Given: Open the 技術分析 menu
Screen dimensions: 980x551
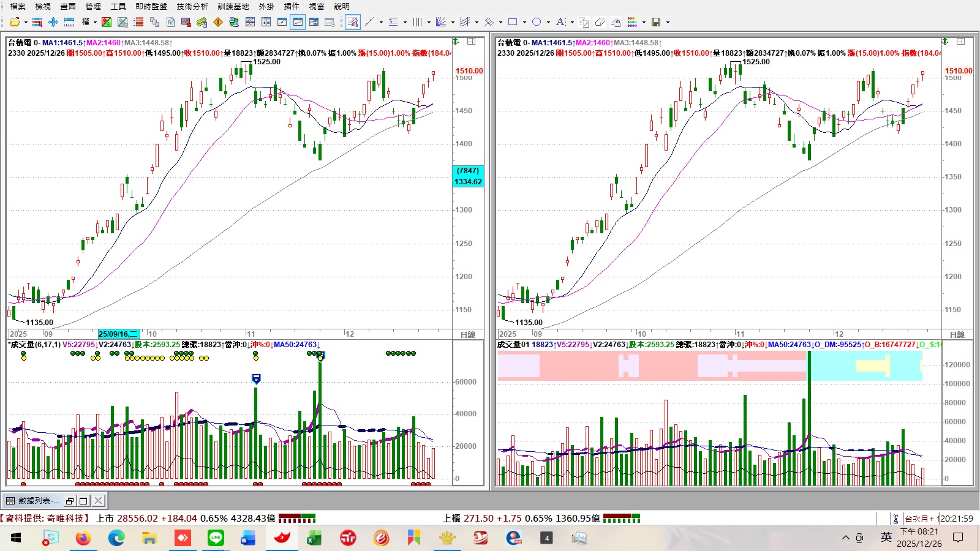Looking at the screenshot, I should 192,6.
